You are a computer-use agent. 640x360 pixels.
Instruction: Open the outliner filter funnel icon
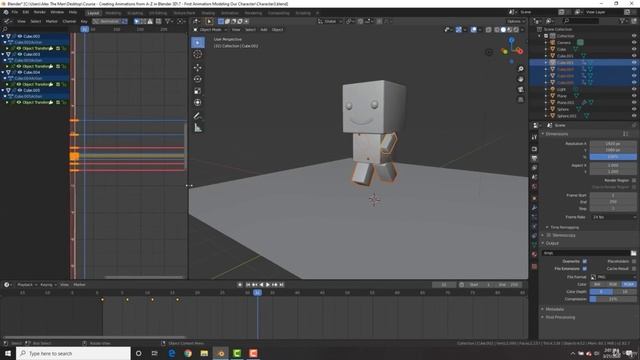pyautogui.click(x=622, y=21)
